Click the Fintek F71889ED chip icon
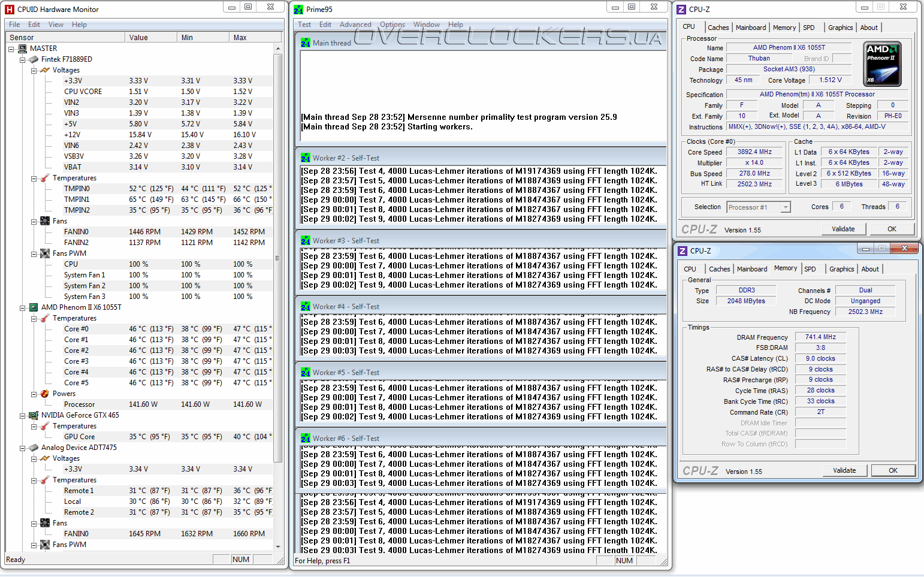This screenshot has height=577, width=924. tap(34, 59)
